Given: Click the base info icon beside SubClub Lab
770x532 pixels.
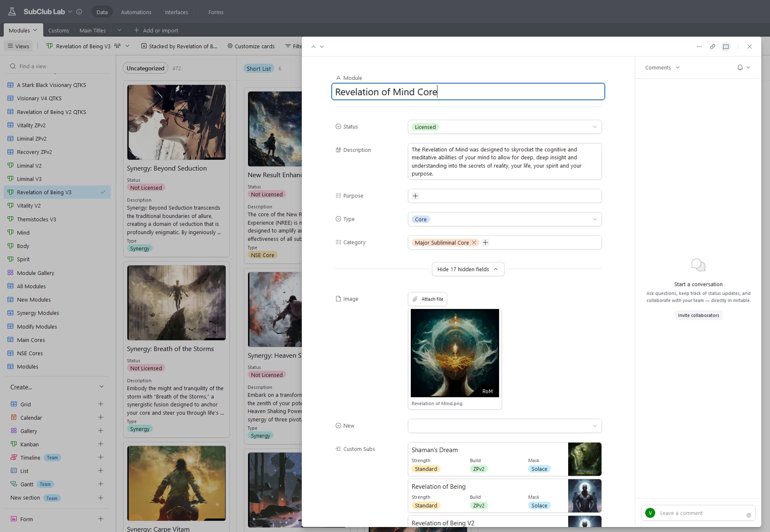Looking at the screenshot, I should pyautogui.click(x=79, y=12).
